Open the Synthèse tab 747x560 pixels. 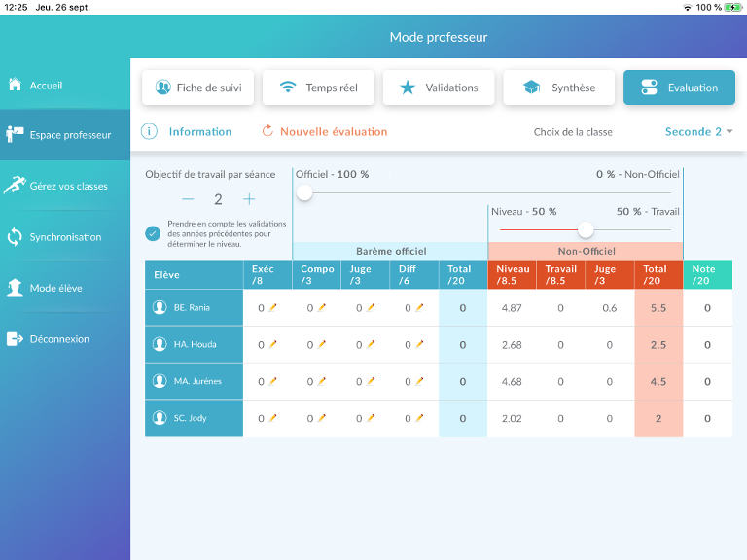point(558,87)
